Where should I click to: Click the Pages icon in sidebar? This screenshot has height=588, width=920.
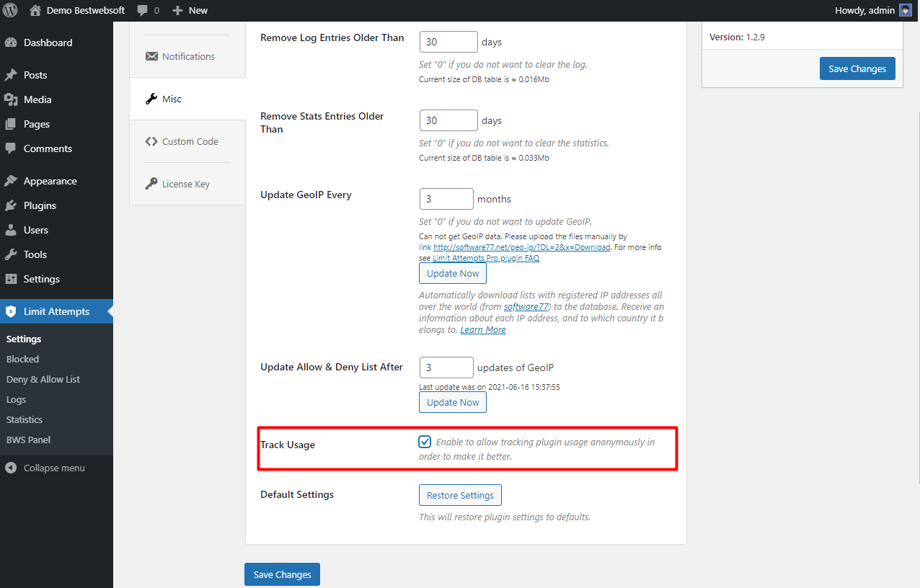(11, 124)
